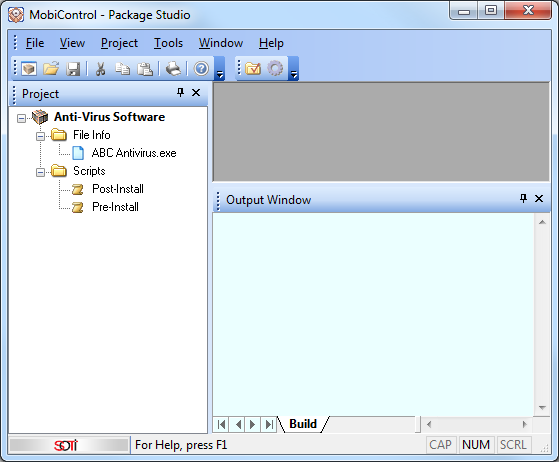Screen dimensions: 559x462
Task: Click the New Package box icon
Action: pyautogui.click(x=29, y=68)
